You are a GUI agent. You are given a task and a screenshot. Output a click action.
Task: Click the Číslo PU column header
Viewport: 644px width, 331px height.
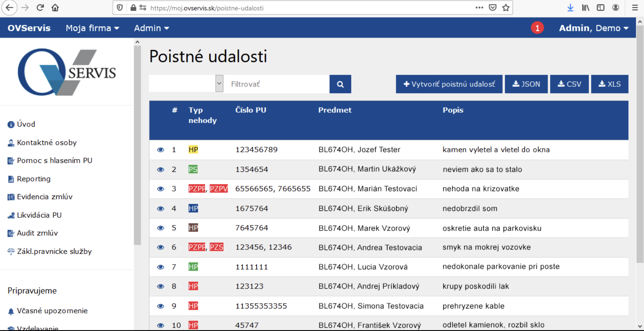coord(251,110)
